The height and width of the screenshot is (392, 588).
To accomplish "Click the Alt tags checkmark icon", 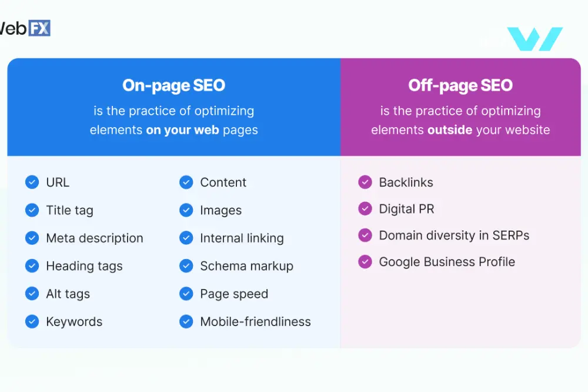I will point(32,293).
